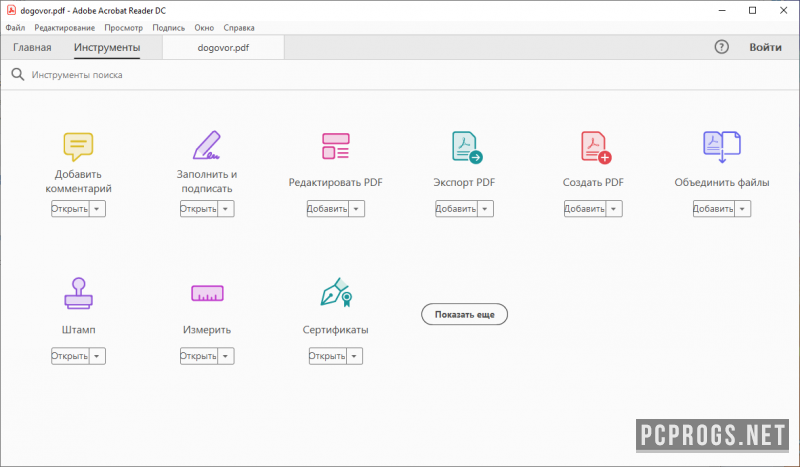Open the Справка menu
Image resolution: width=800 pixels, height=467 pixels.
click(x=239, y=28)
